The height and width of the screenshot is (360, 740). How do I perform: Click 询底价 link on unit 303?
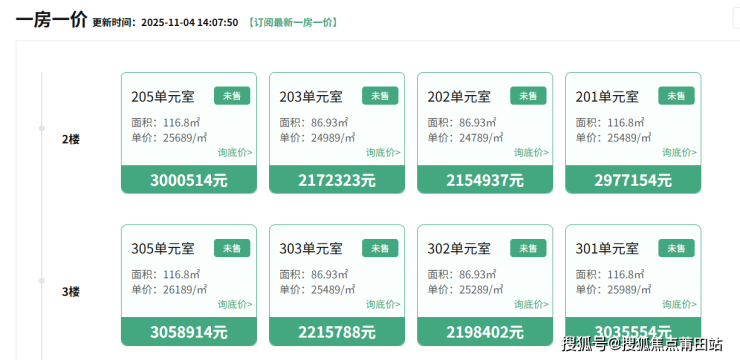[383, 304]
